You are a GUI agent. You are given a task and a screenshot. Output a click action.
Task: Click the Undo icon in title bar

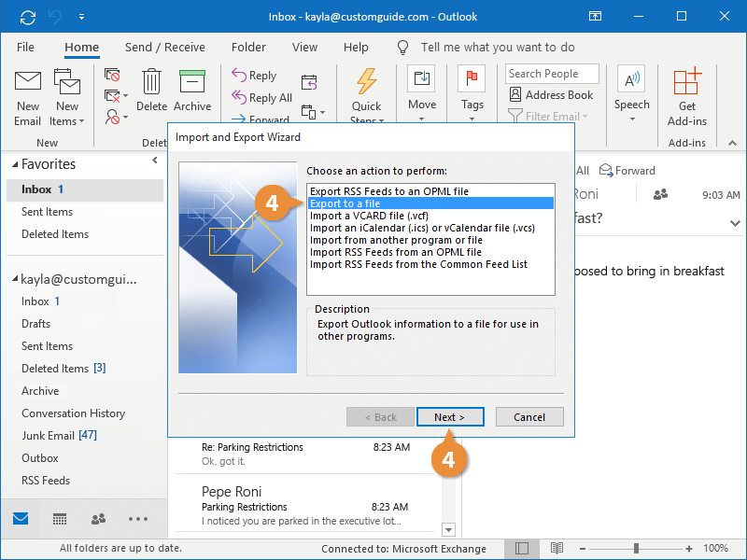(x=55, y=17)
